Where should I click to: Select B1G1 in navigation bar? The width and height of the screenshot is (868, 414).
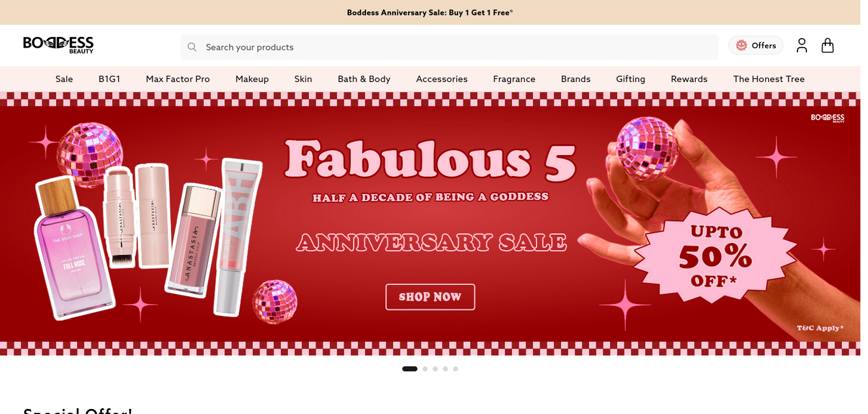tap(109, 79)
